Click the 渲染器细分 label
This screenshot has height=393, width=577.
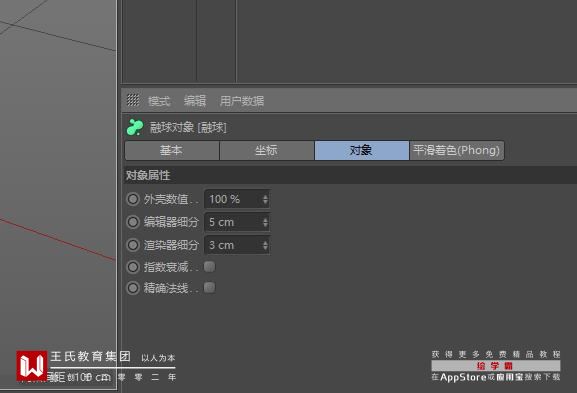point(171,245)
